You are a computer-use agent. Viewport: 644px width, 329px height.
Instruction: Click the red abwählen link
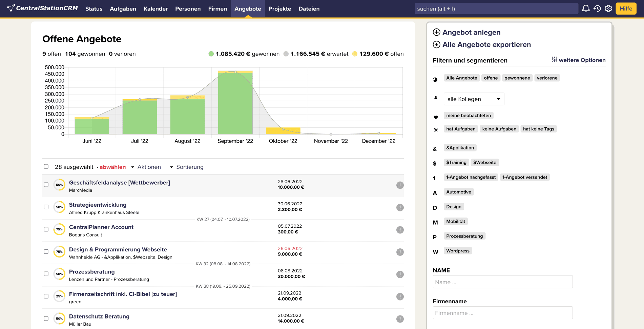click(112, 167)
